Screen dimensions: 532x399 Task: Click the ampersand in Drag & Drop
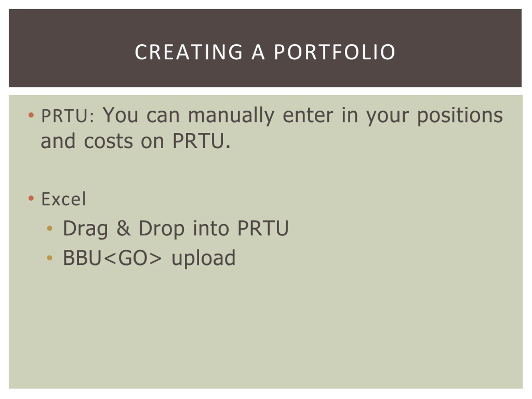[x=124, y=228]
